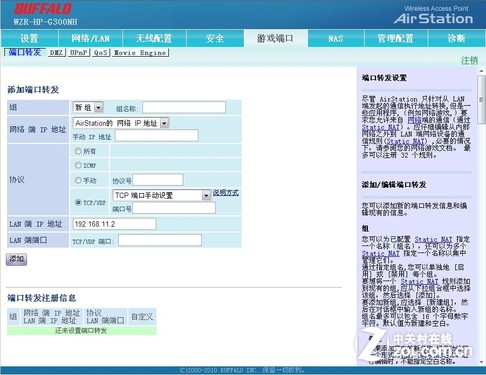
Task: Go to the DMZ sub-tab
Action: pyautogui.click(x=56, y=53)
